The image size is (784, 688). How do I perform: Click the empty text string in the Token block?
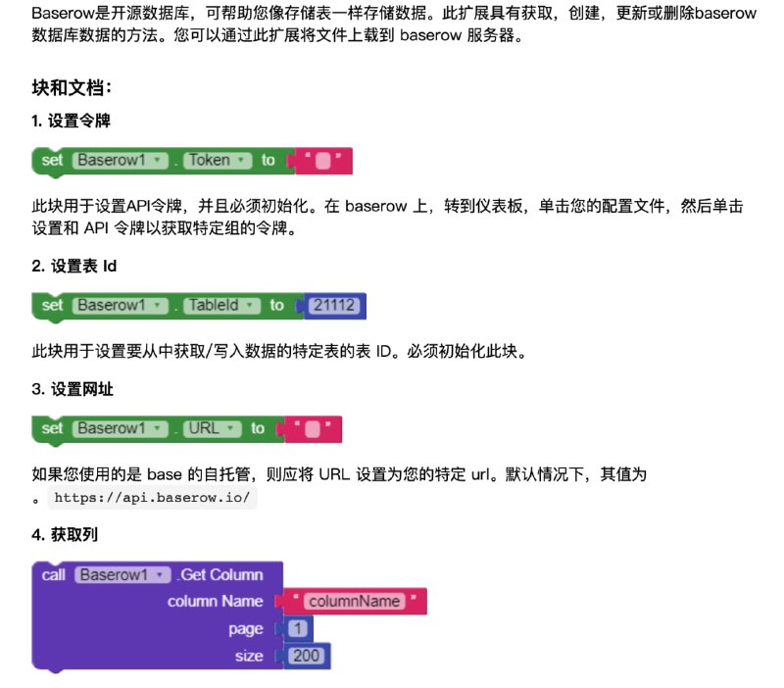(323, 161)
